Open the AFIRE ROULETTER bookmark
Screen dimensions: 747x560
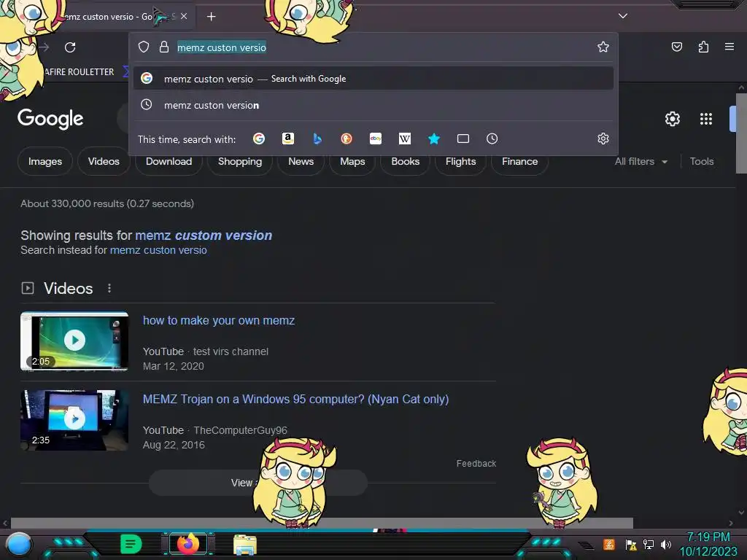click(x=79, y=72)
